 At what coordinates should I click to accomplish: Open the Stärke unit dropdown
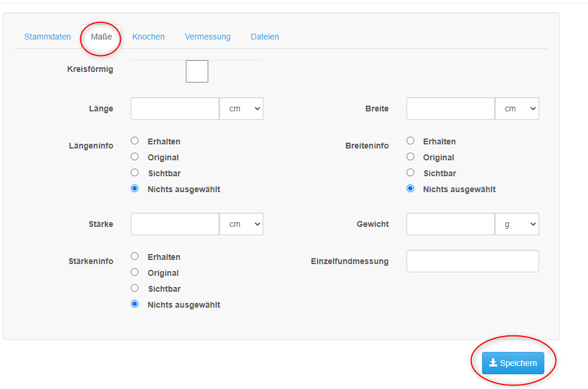[241, 224]
